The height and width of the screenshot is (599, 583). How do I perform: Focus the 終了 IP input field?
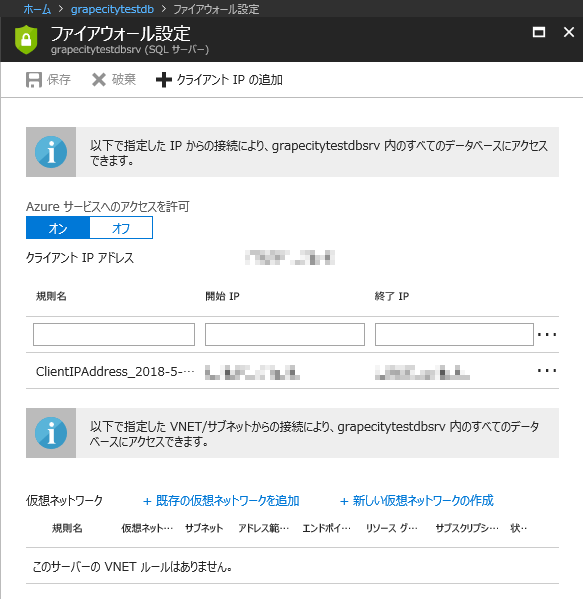(x=454, y=334)
